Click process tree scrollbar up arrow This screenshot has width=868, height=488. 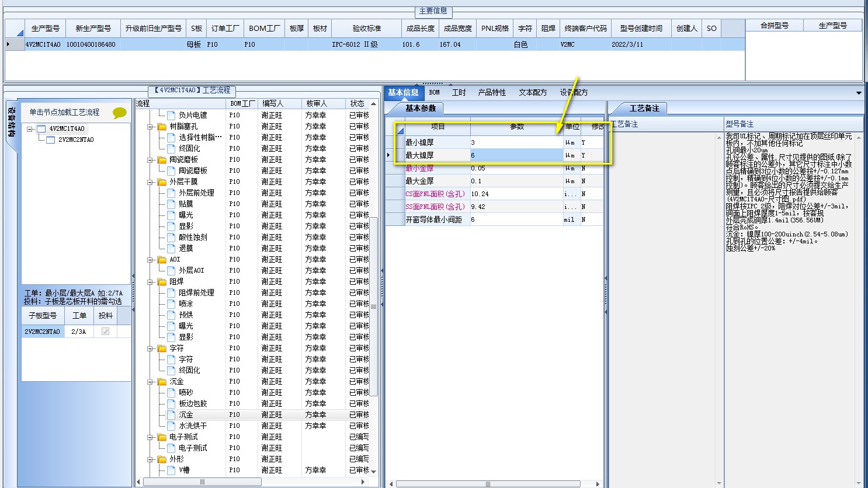tap(373, 104)
